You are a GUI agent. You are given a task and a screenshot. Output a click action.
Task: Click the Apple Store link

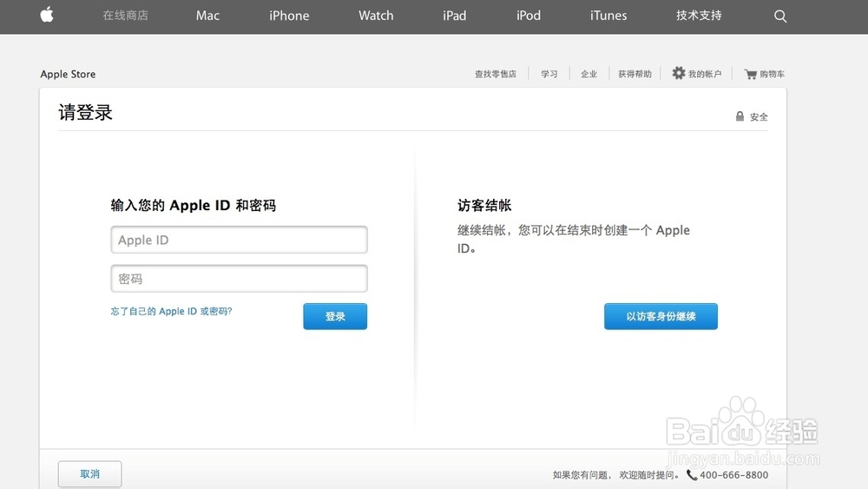[x=68, y=74]
